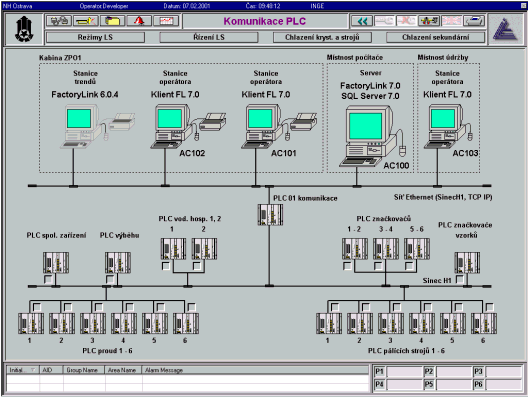Image resolution: width=528 pixels, height=397 pixels.
Task: Click the Alarm Message column header
Action: [x=255, y=370]
